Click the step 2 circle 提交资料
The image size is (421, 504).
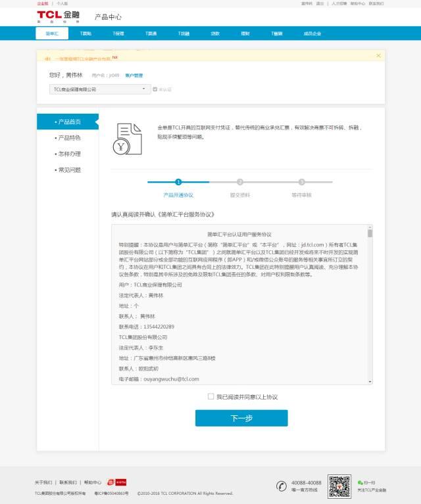tap(240, 182)
